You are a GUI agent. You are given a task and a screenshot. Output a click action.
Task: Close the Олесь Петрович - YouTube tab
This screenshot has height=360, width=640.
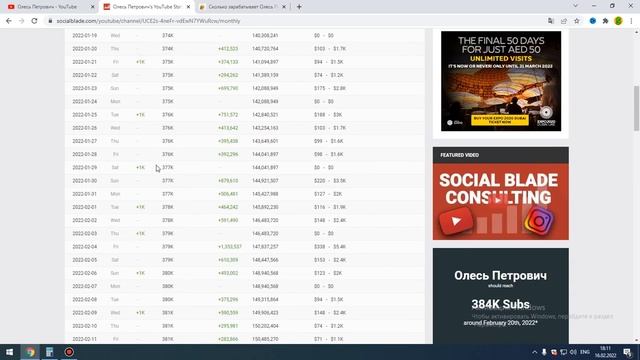[93, 7]
